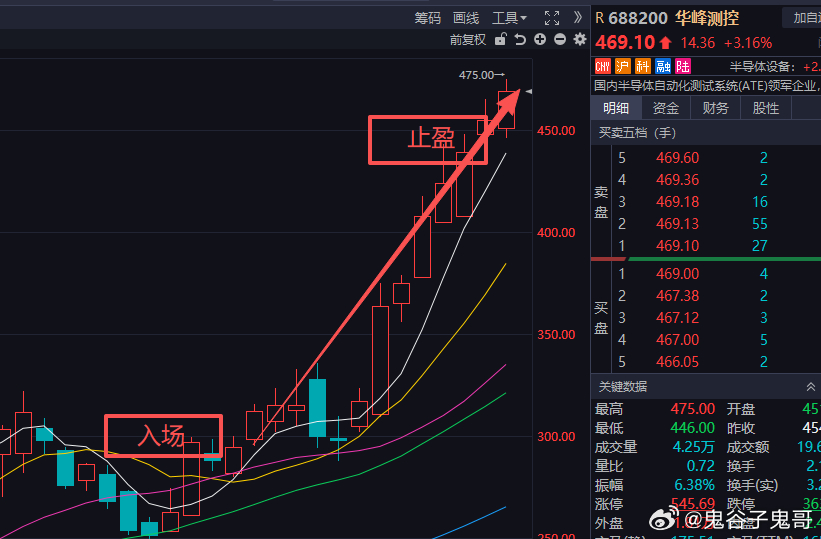Click the company description mentioning ATE
The height and width of the screenshot is (539, 821).
tap(707, 84)
